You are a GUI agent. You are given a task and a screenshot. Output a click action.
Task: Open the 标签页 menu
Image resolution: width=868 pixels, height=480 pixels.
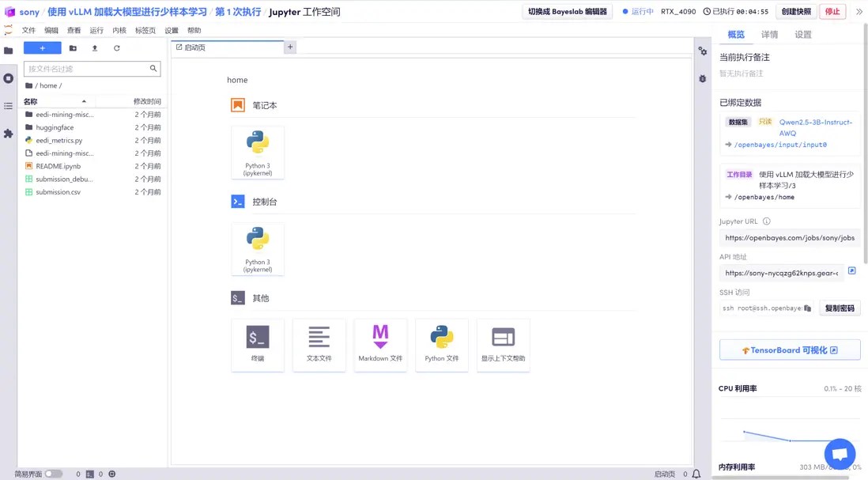point(145,31)
